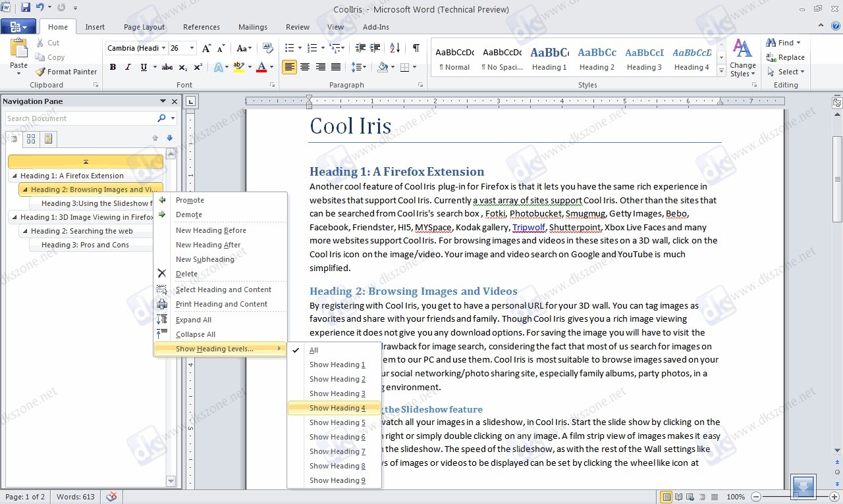Open the page thumbnails view in Navigation Pane
This screenshot has width=843, height=504.
coord(30,139)
